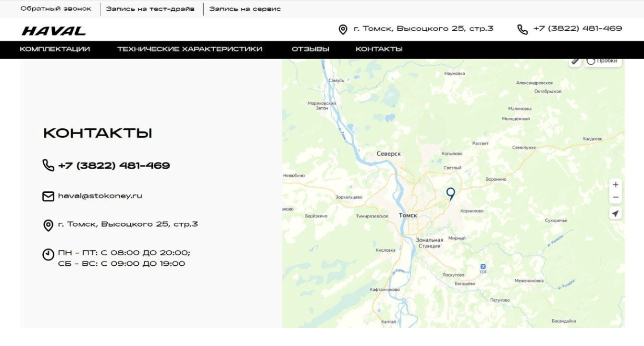This screenshot has width=644, height=346.
Task: Click the map geolocation arrow button
Action: 616,213
